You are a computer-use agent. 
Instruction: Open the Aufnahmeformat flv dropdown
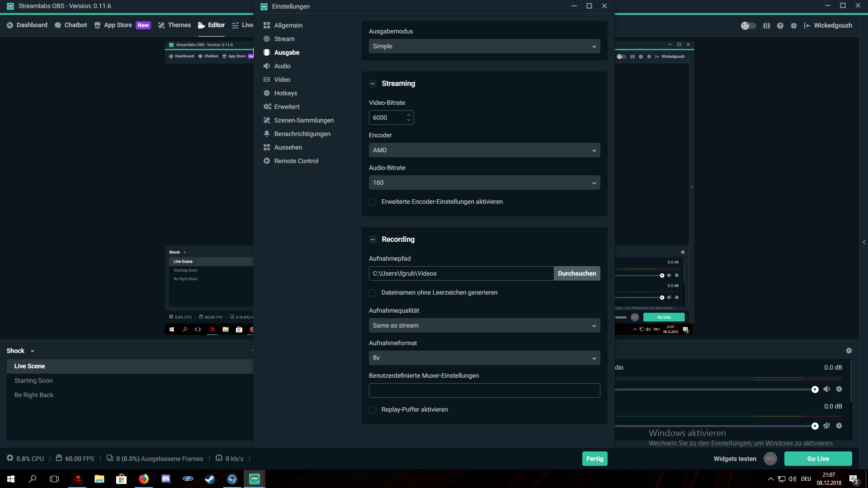click(x=484, y=358)
